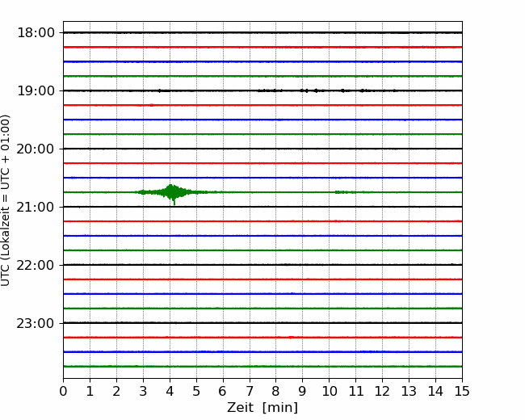Click the x-axis tick label 7
This screenshot has height=420, width=525.
[250, 391]
